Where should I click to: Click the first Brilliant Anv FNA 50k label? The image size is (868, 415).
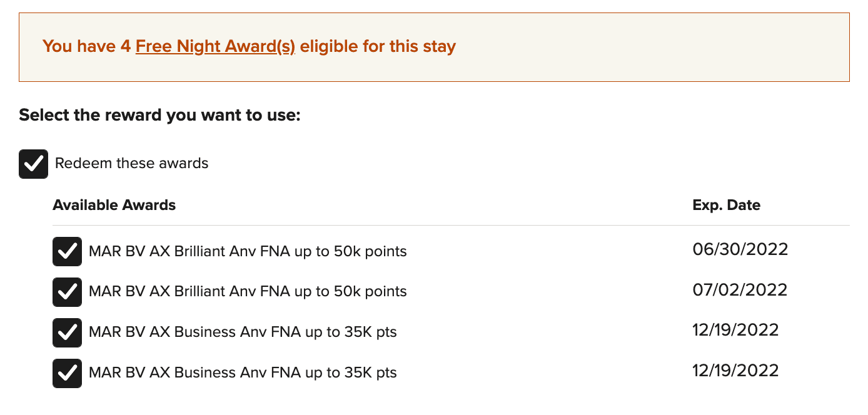(248, 252)
